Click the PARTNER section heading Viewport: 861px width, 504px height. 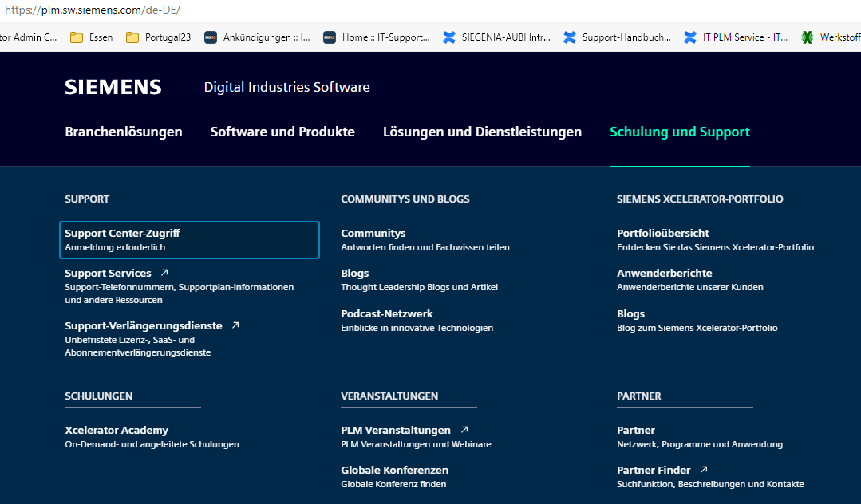pyautogui.click(x=638, y=396)
